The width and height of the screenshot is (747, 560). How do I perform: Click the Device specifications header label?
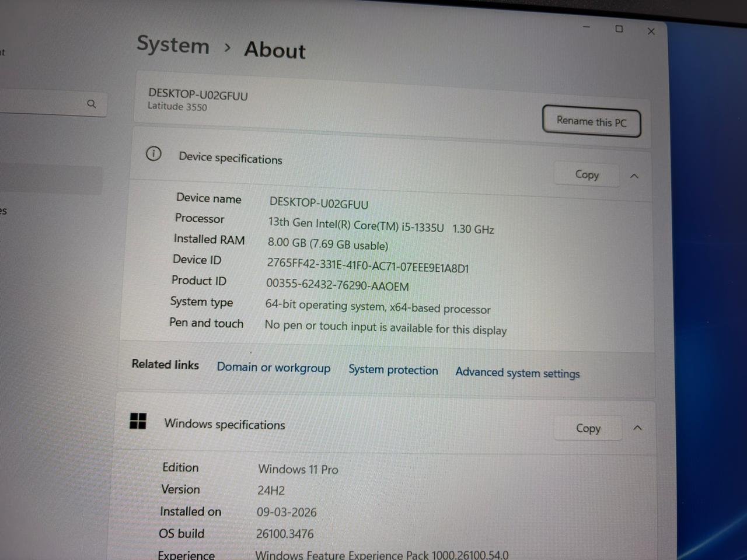tap(231, 158)
